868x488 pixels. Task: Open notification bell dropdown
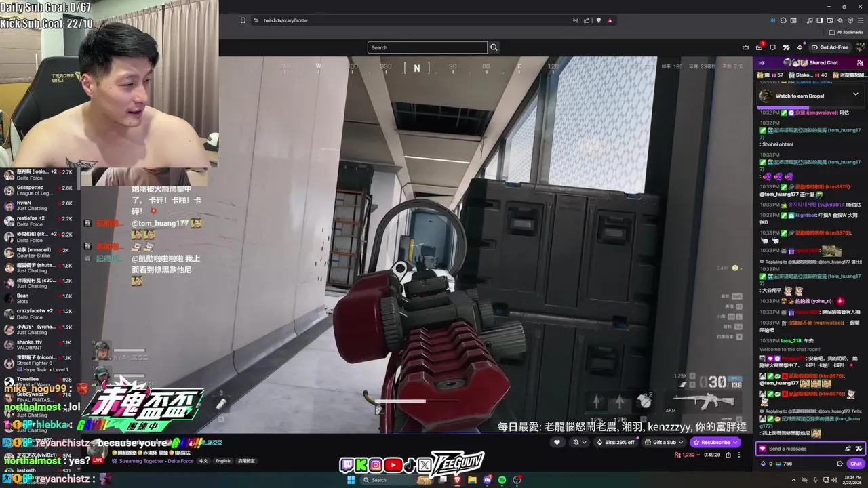coord(580,443)
